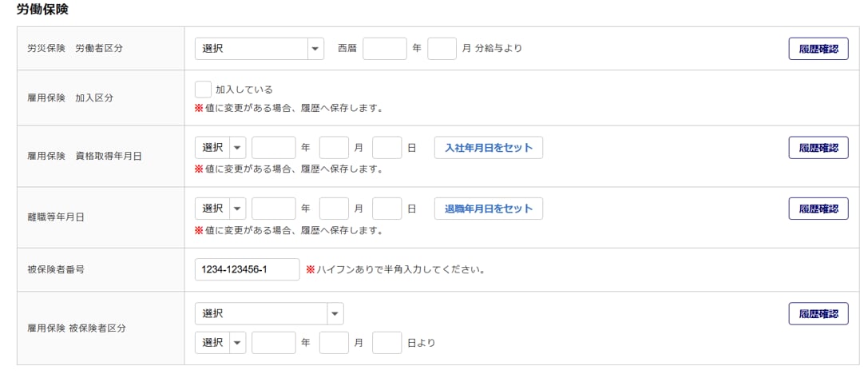Focus the 被保険者番号 input field
The height and width of the screenshot is (374, 868).
tap(247, 269)
